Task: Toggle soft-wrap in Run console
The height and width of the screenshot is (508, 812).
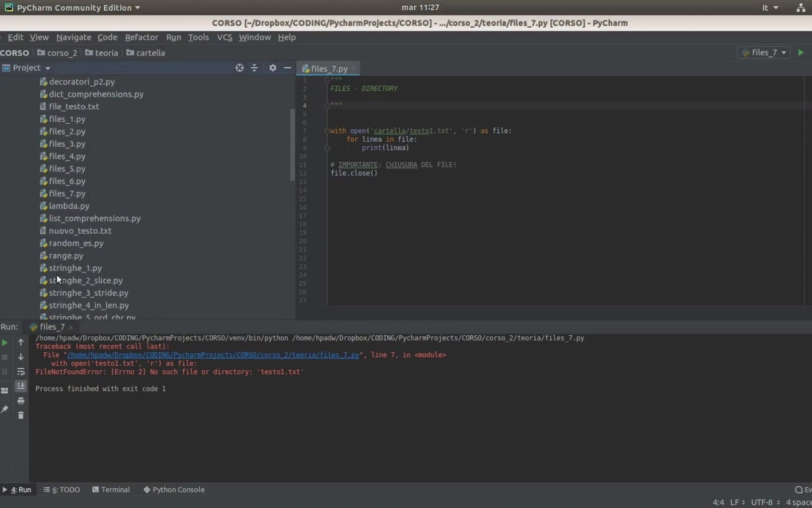Action: (21, 372)
